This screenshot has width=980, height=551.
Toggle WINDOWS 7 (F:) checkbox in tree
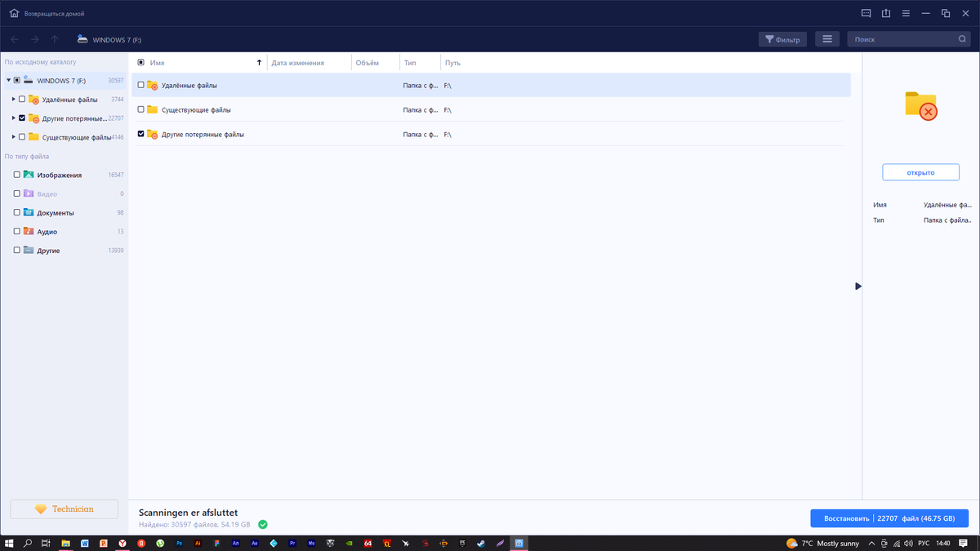tap(17, 81)
